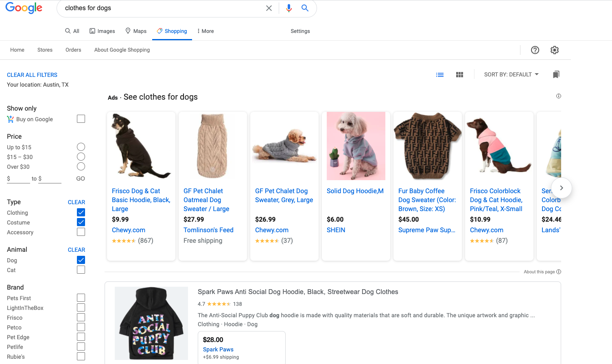
Task: Open the Orders page
Action: click(73, 50)
